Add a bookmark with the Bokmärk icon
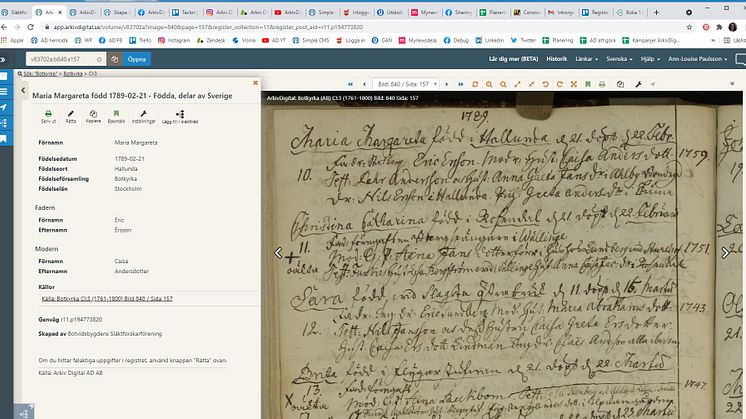746x419 pixels. click(117, 117)
